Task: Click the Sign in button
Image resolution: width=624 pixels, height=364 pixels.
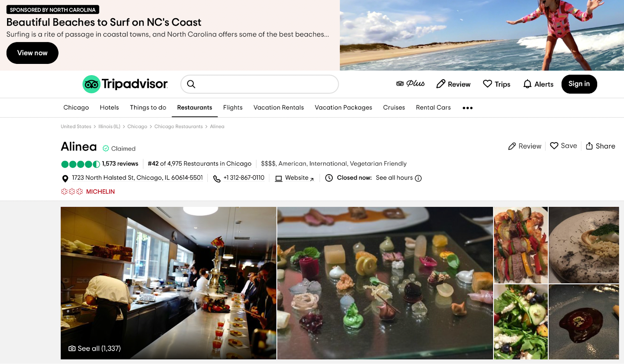Action: [579, 84]
